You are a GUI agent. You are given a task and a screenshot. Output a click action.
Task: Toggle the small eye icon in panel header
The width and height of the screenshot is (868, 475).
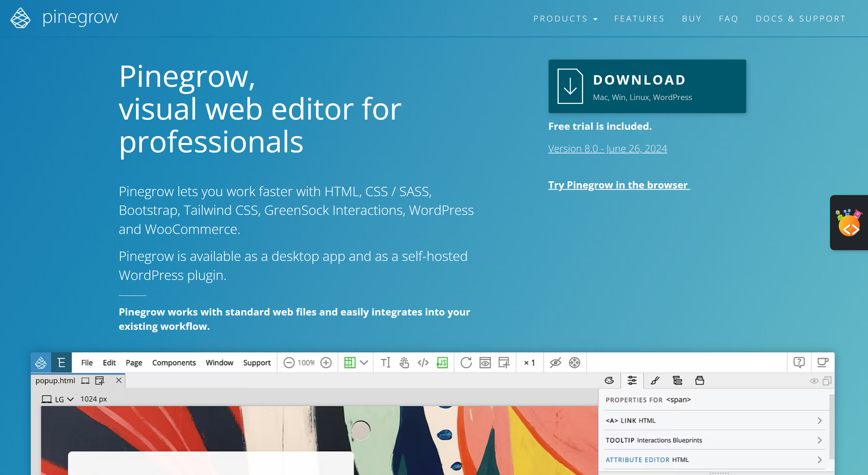[814, 381]
